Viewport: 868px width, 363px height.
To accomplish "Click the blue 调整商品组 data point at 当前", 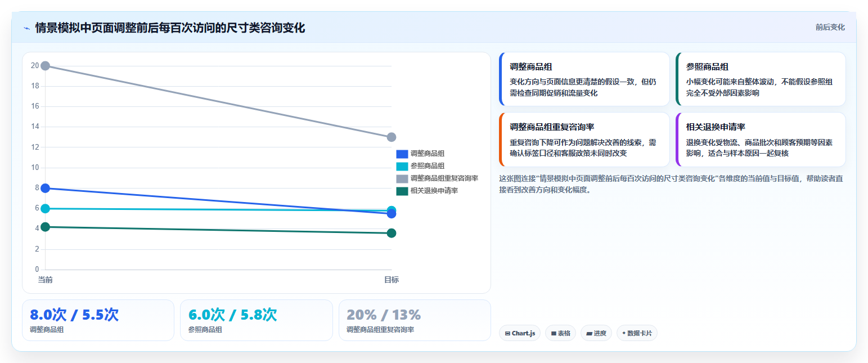I will tap(46, 188).
